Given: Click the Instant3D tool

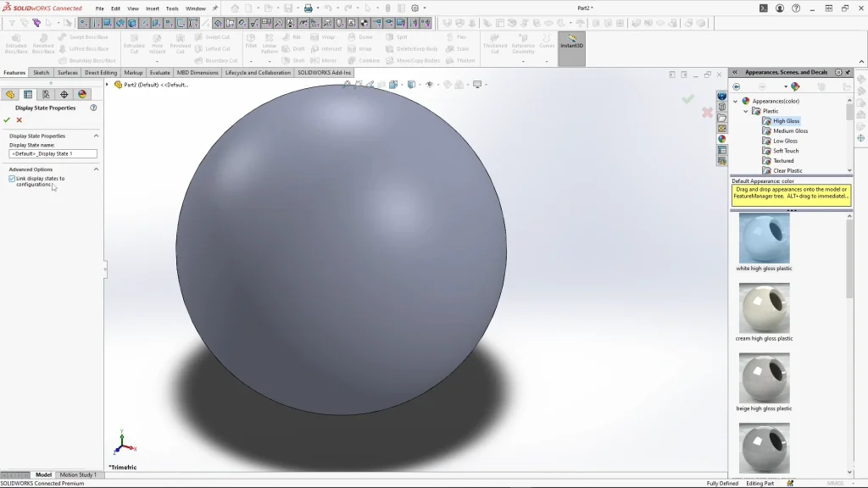Looking at the screenshot, I should pyautogui.click(x=571, y=42).
